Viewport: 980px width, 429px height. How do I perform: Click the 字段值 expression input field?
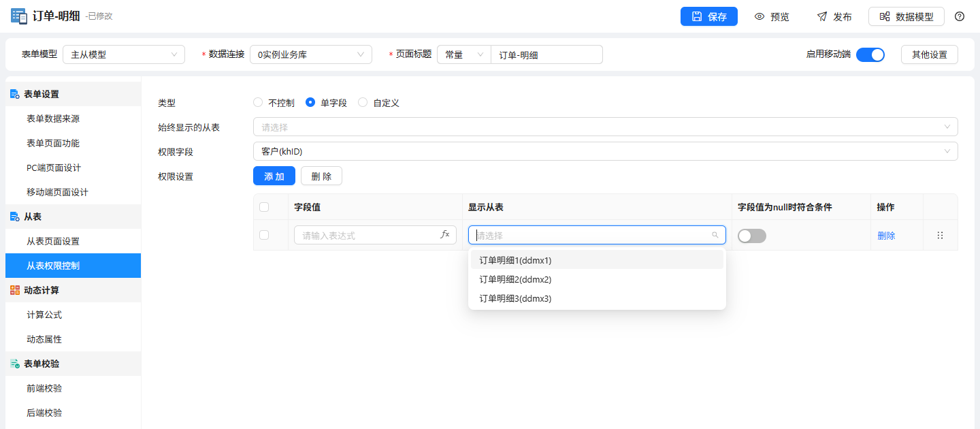pos(375,235)
